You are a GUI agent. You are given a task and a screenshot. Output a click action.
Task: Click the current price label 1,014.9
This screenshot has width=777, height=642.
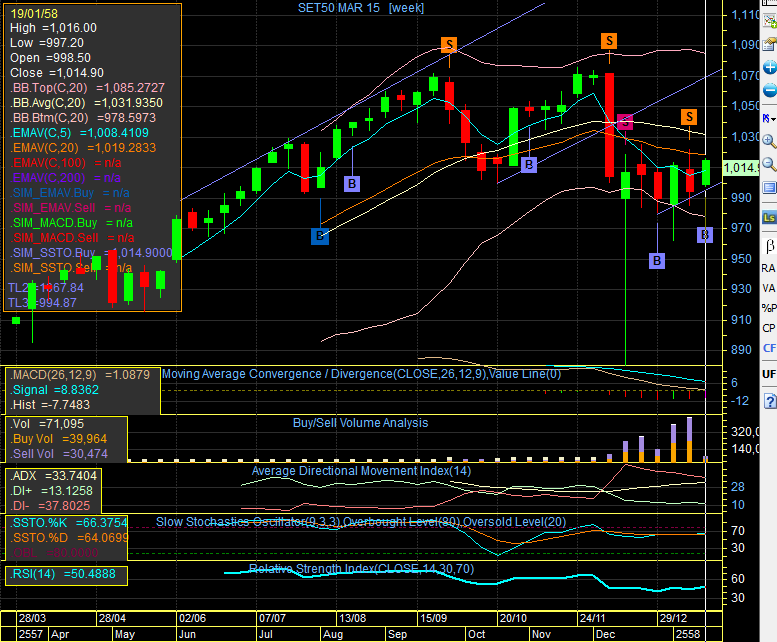[740, 167]
